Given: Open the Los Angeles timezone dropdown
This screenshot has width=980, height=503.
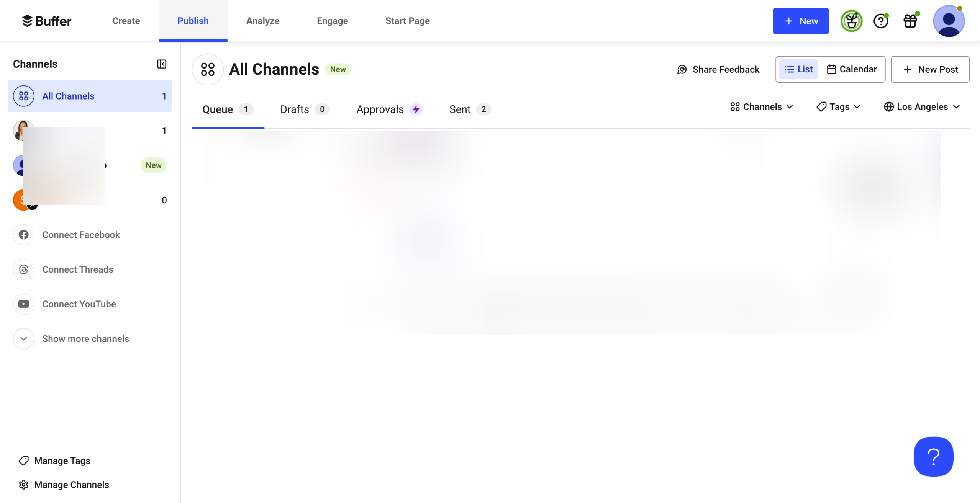Looking at the screenshot, I should pyautogui.click(x=922, y=107).
